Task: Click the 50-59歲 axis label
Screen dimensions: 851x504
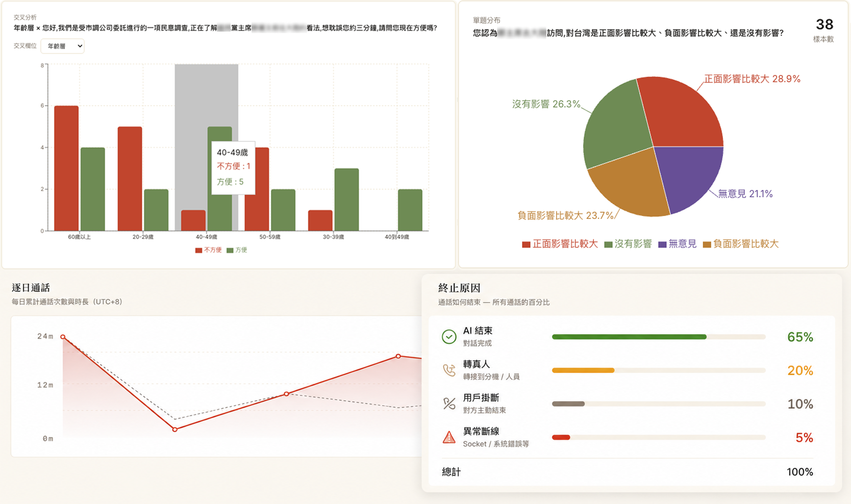Action: [270, 237]
